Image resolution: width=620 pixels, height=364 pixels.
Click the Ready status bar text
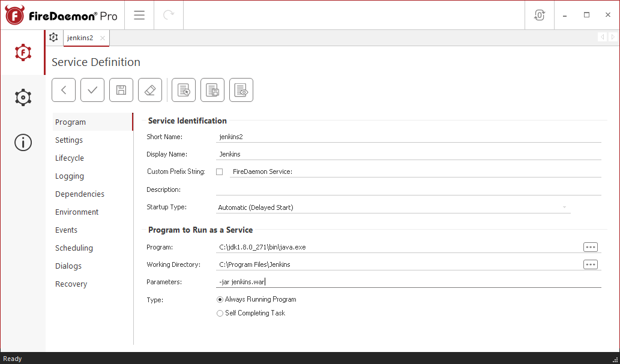12,359
